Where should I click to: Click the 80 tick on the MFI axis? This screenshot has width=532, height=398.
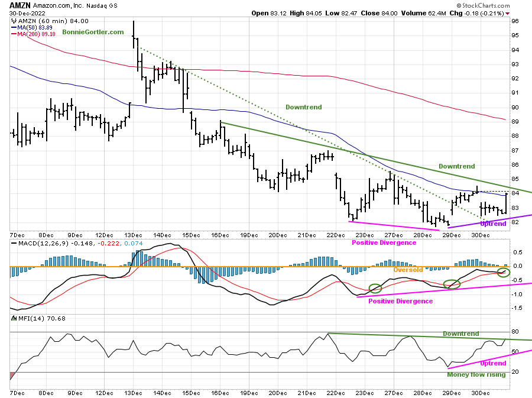tap(515, 332)
